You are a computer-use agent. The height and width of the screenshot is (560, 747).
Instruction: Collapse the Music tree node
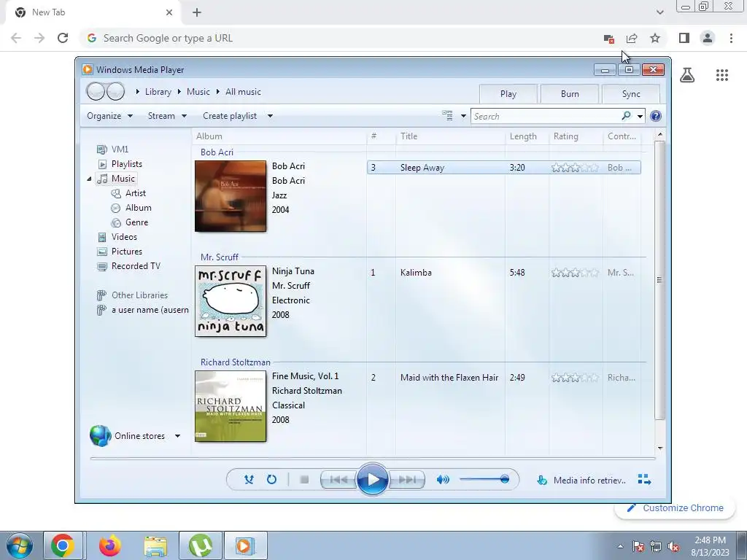89,179
